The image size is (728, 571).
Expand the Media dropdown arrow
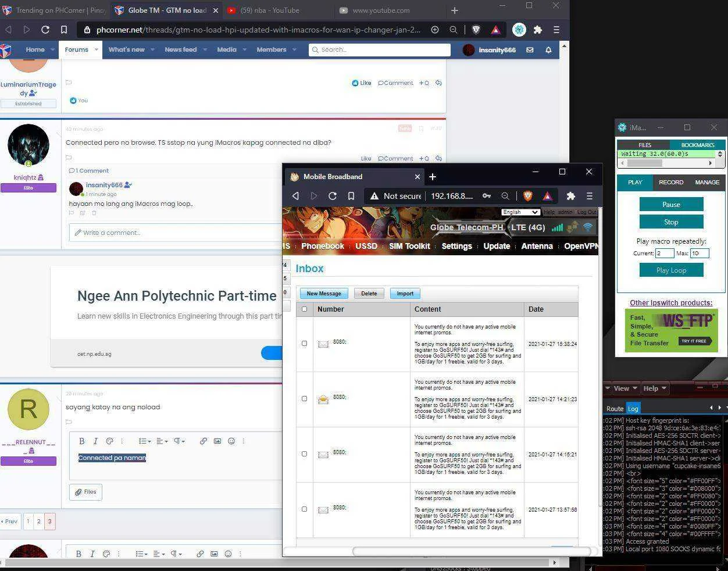coord(244,50)
